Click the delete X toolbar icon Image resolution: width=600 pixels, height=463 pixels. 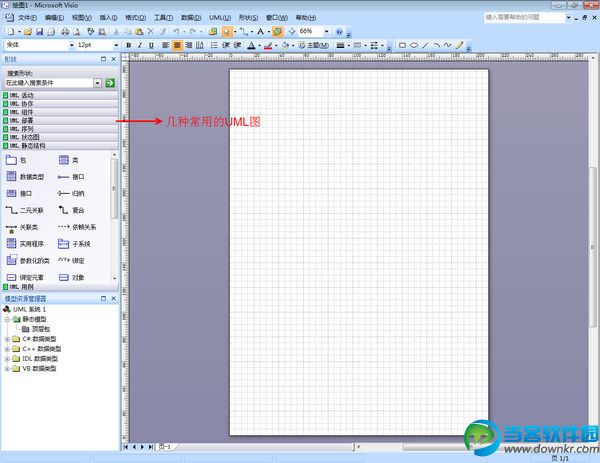[x=150, y=32]
